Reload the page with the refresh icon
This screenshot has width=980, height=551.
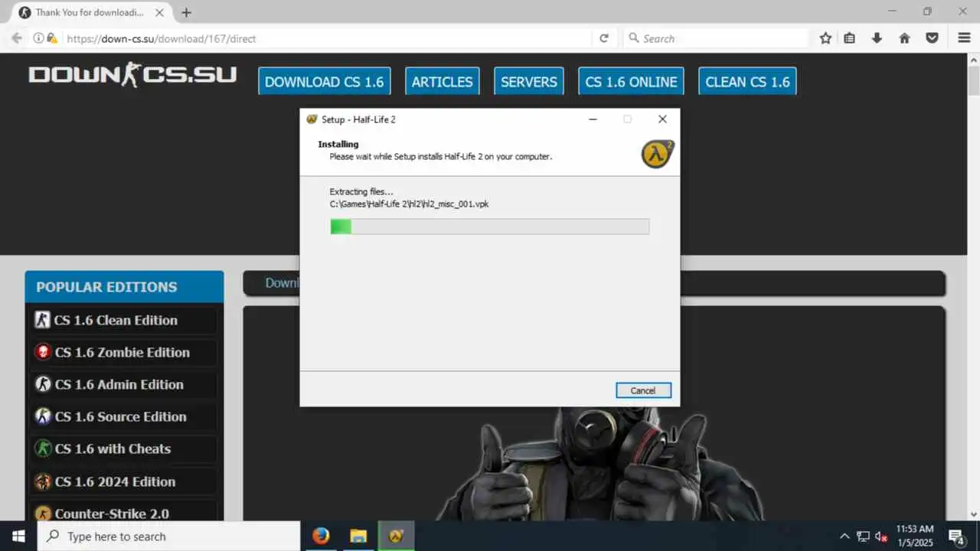[604, 38]
